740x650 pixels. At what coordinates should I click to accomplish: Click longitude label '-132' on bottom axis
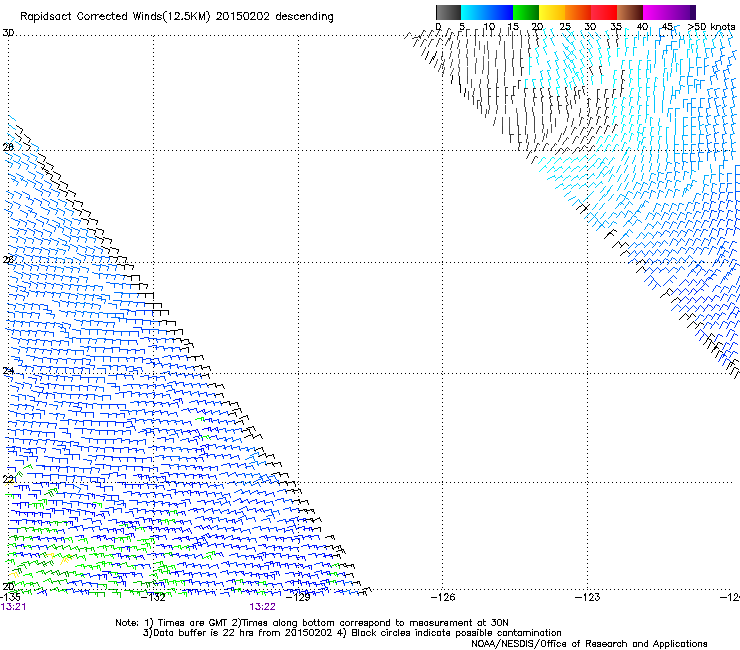[x=153, y=597]
